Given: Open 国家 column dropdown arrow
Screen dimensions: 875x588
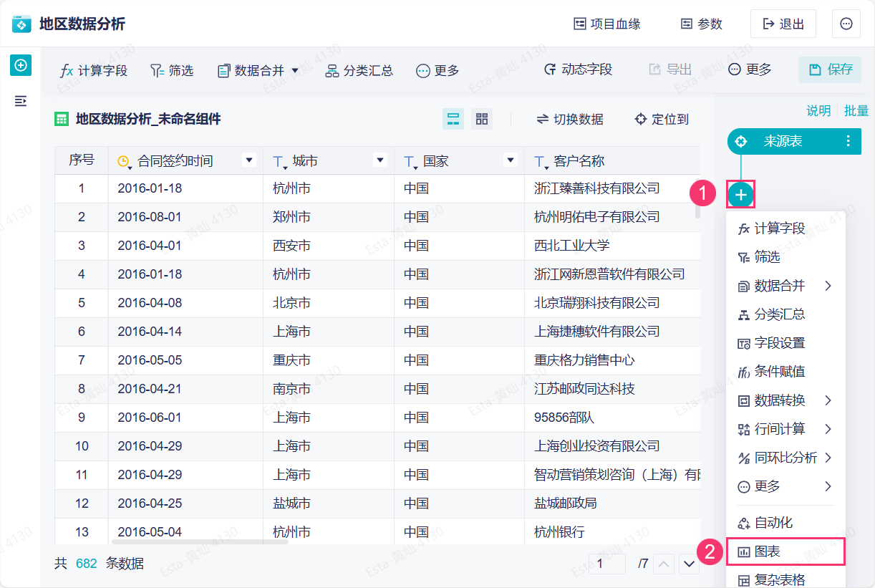Looking at the screenshot, I should coord(511,160).
